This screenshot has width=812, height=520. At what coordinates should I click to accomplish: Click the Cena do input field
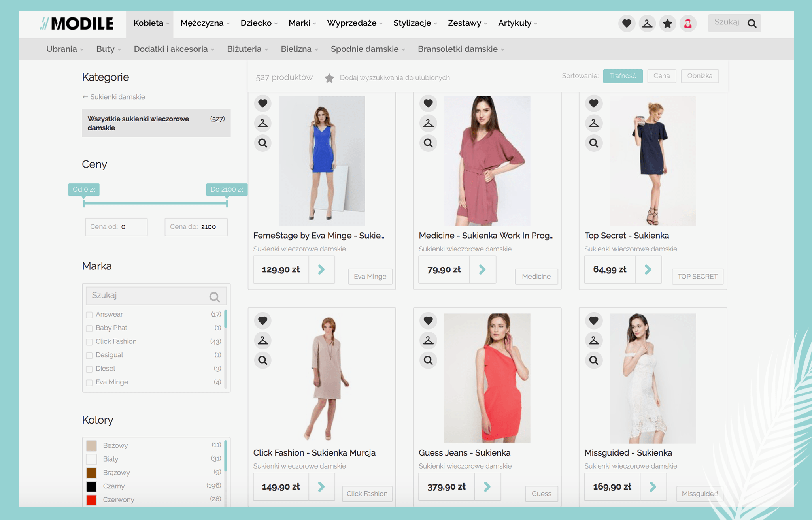tap(196, 227)
